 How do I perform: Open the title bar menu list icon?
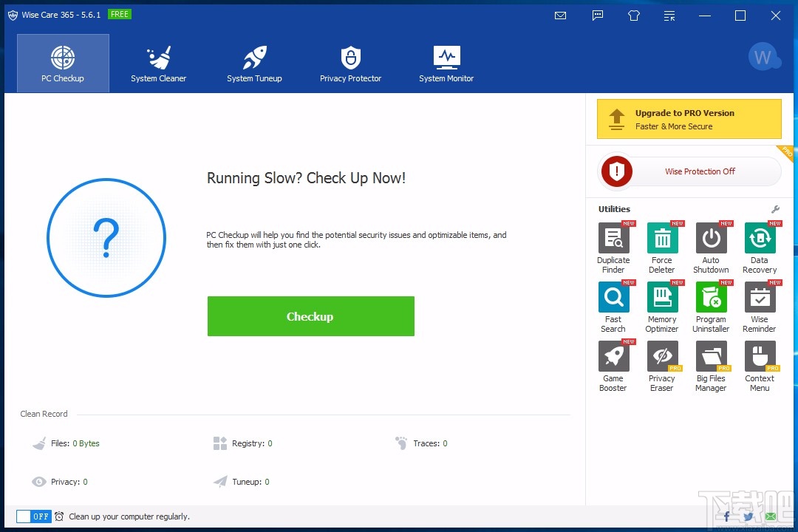(669, 16)
